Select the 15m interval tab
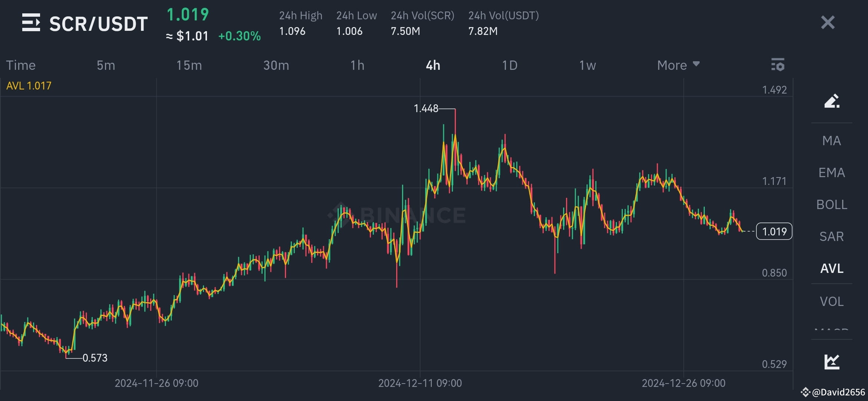 [x=189, y=65]
